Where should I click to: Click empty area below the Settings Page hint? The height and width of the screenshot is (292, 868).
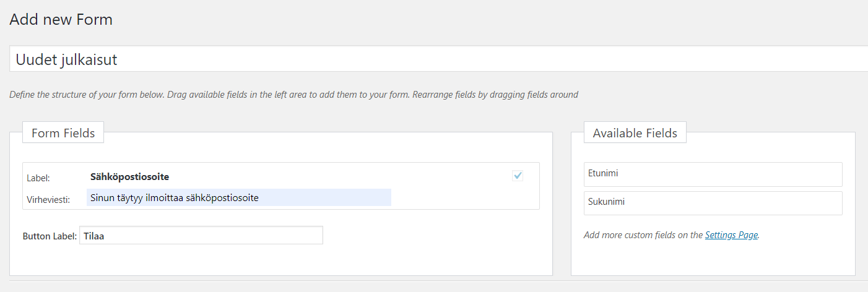(712, 260)
